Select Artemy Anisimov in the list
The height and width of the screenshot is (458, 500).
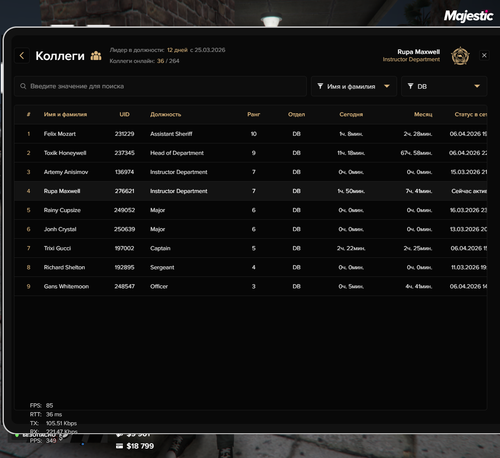[x=66, y=172]
